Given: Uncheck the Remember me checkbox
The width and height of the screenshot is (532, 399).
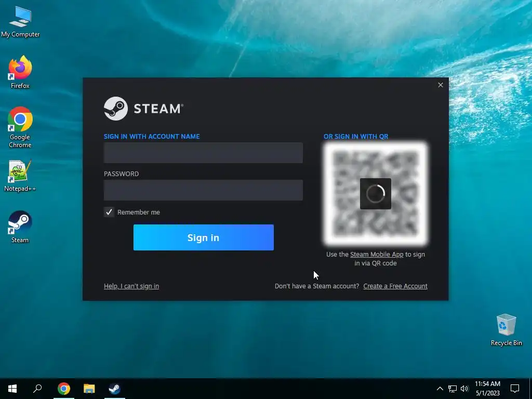Looking at the screenshot, I should [x=109, y=212].
